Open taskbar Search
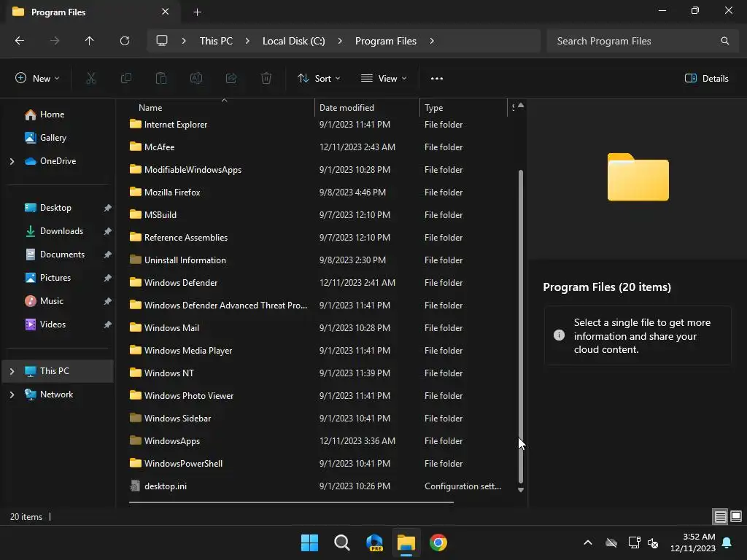This screenshot has width=747, height=560. tap(341, 542)
